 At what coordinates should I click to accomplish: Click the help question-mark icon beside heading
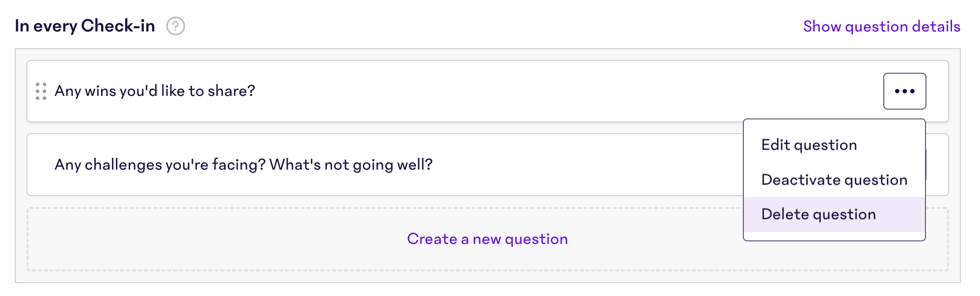coord(175,26)
